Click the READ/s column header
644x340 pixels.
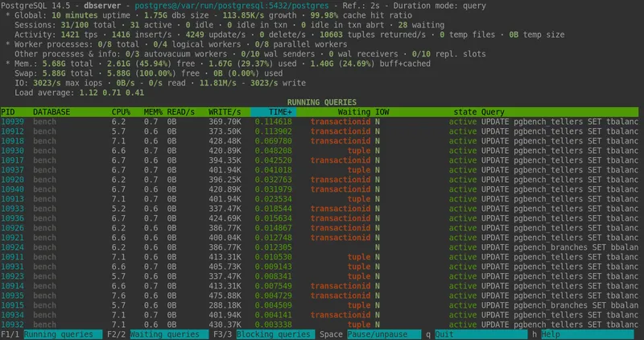(180, 112)
